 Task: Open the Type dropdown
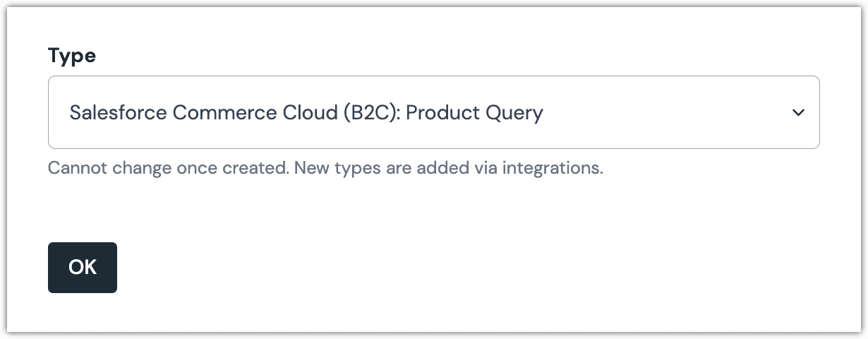pos(433,112)
